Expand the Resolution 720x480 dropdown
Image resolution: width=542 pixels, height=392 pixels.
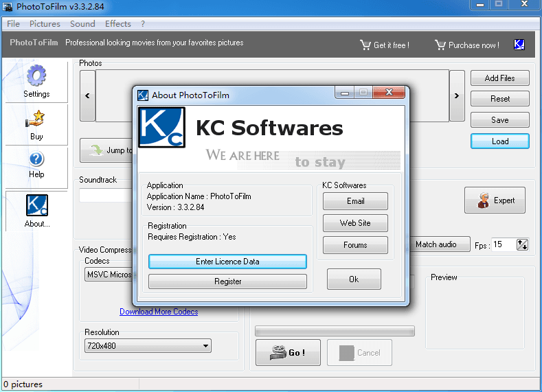coord(205,346)
